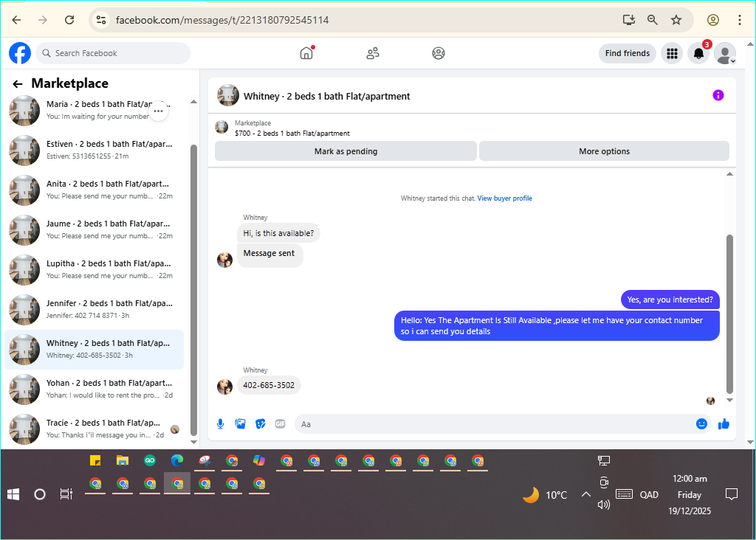Image resolution: width=756 pixels, height=540 pixels.
Task: Open Windows Task View
Action: click(66, 494)
